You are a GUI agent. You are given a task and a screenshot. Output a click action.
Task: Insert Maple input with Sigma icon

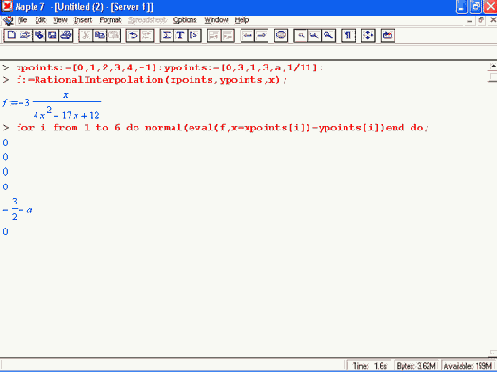click(167, 35)
